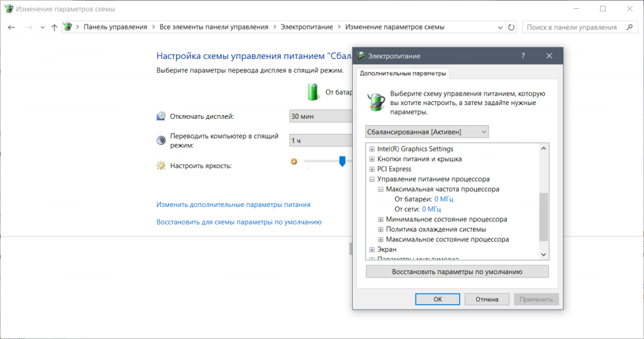The height and width of the screenshot is (339, 644).
Task: Click the forward navigation arrow
Action: 29,27
